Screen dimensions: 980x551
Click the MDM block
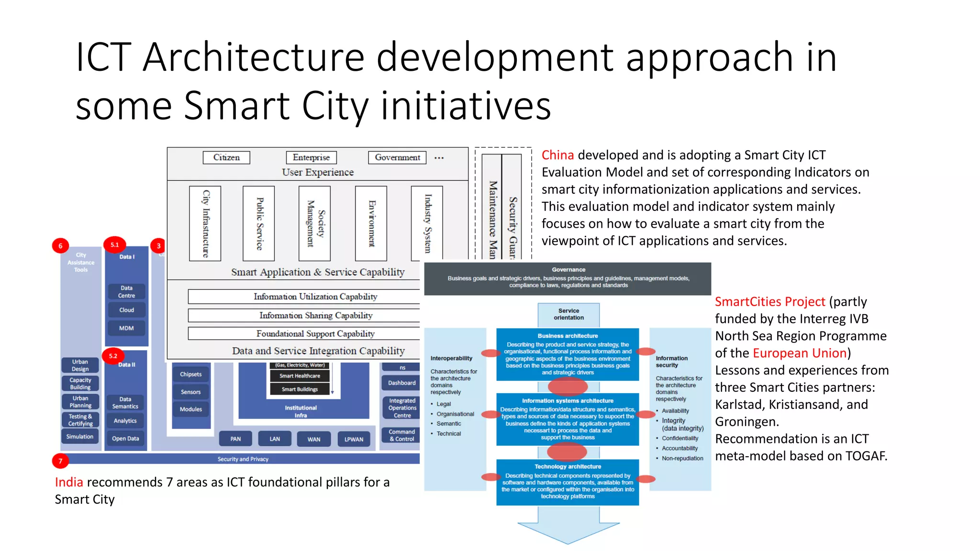pyautogui.click(x=126, y=328)
